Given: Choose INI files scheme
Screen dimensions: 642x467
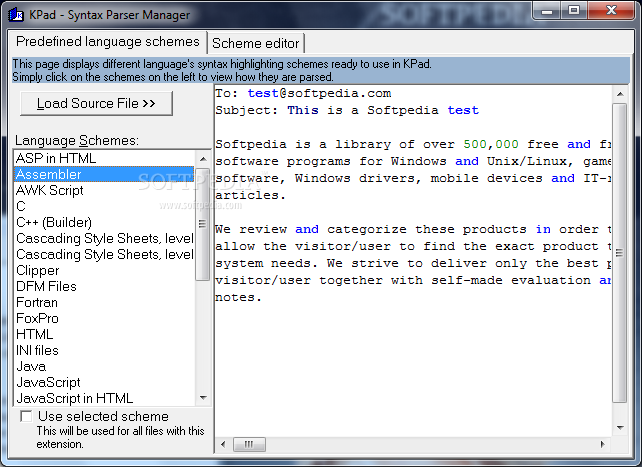Looking at the screenshot, I should 104,350.
